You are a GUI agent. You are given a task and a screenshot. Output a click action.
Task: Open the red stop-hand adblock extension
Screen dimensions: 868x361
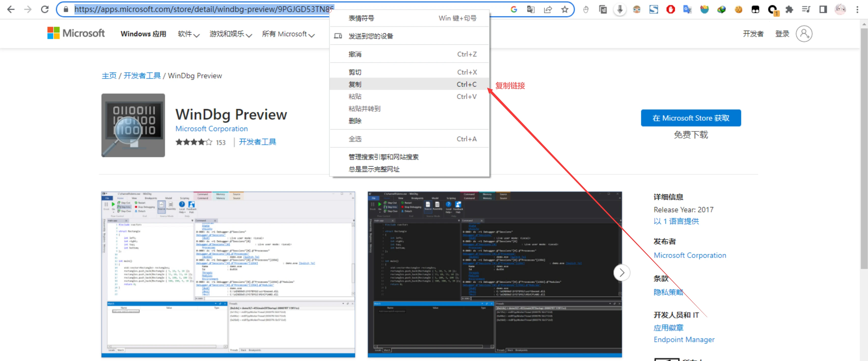pyautogui.click(x=671, y=9)
